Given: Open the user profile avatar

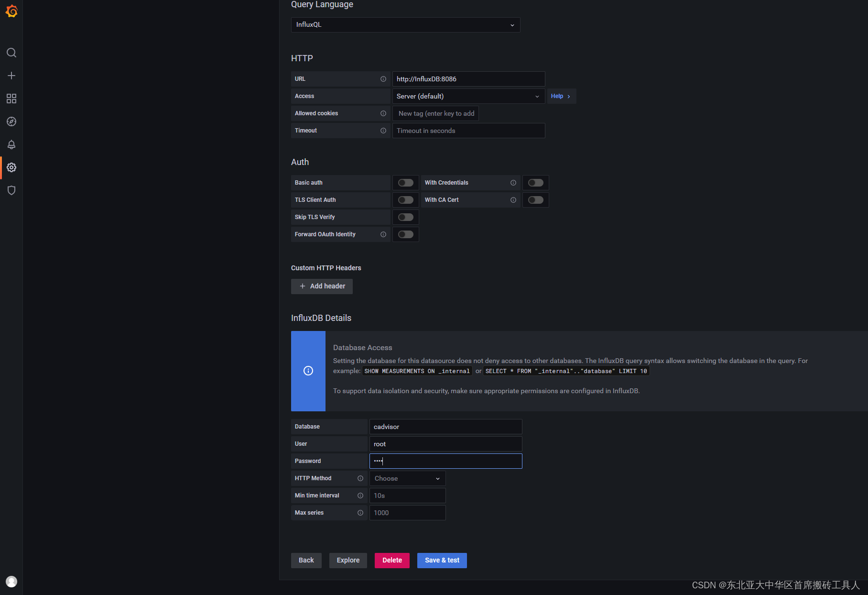Looking at the screenshot, I should (11, 582).
